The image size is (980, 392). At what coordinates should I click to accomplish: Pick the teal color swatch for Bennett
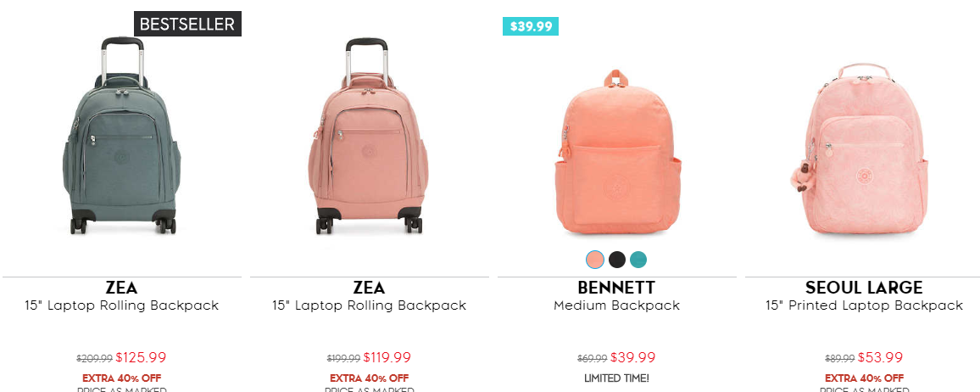click(x=638, y=260)
